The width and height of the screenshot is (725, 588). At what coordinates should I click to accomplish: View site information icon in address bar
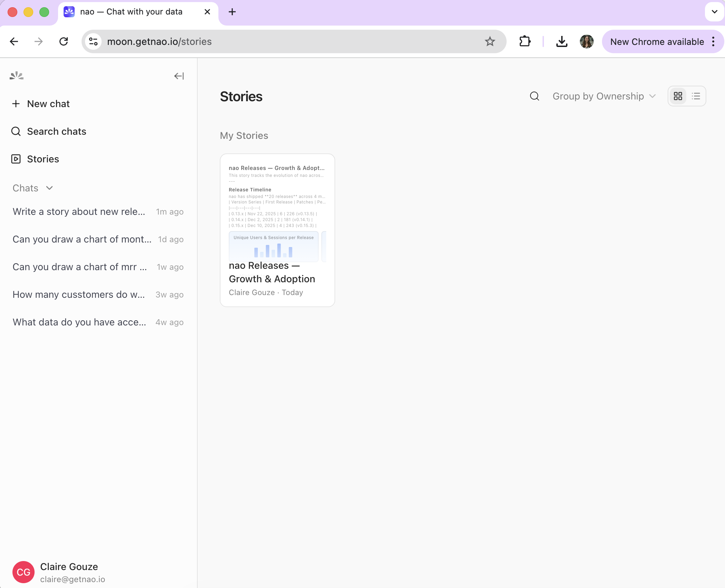click(93, 42)
